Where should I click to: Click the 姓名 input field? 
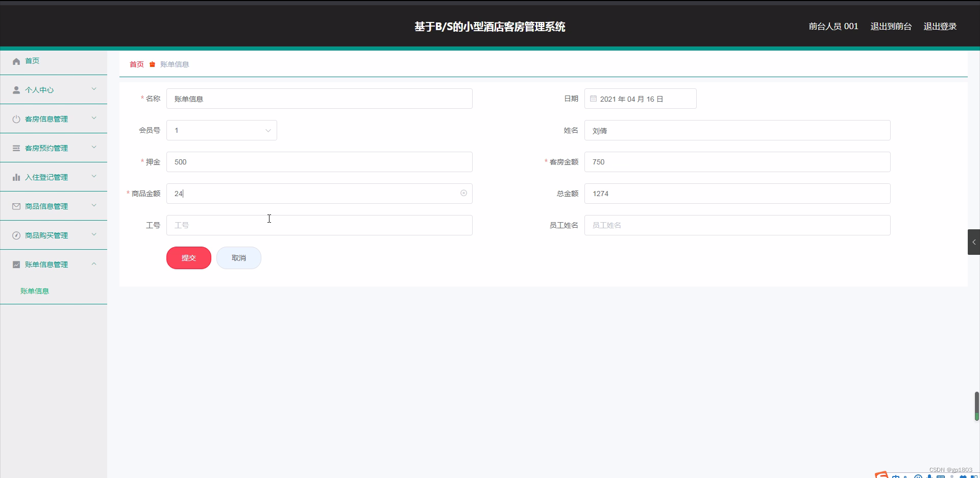738,130
